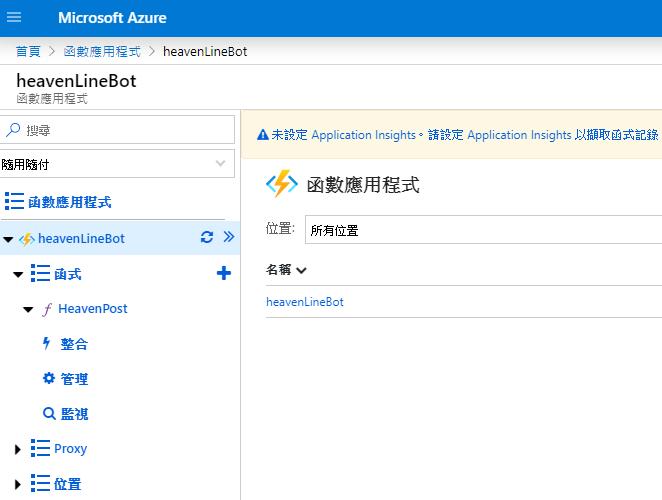Click the 整合 lightning bolt icon

[46, 343]
